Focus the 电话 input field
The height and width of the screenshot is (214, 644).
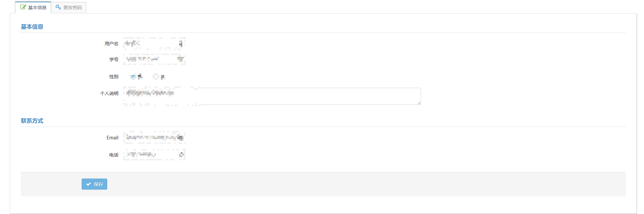pyautogui.click(x=154, y=155)
